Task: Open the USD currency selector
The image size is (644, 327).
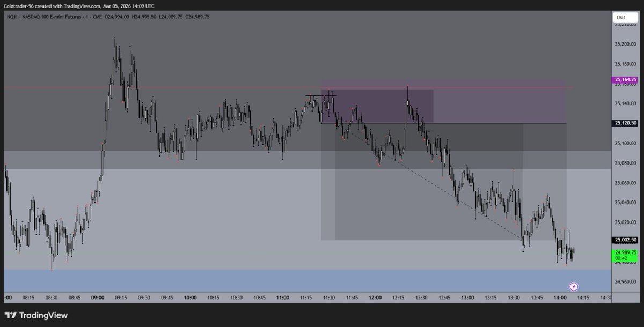Action: tap(625, 18)
